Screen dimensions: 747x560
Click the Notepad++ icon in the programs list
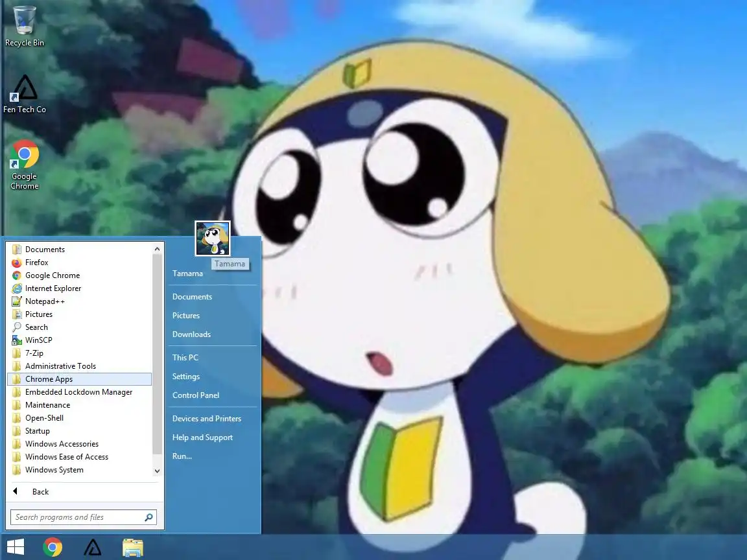[x=17, y=301]
